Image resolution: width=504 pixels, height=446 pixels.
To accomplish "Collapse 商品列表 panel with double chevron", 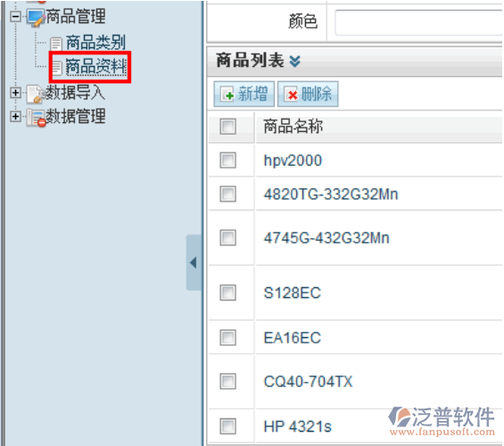I will [x=294, y=61].
